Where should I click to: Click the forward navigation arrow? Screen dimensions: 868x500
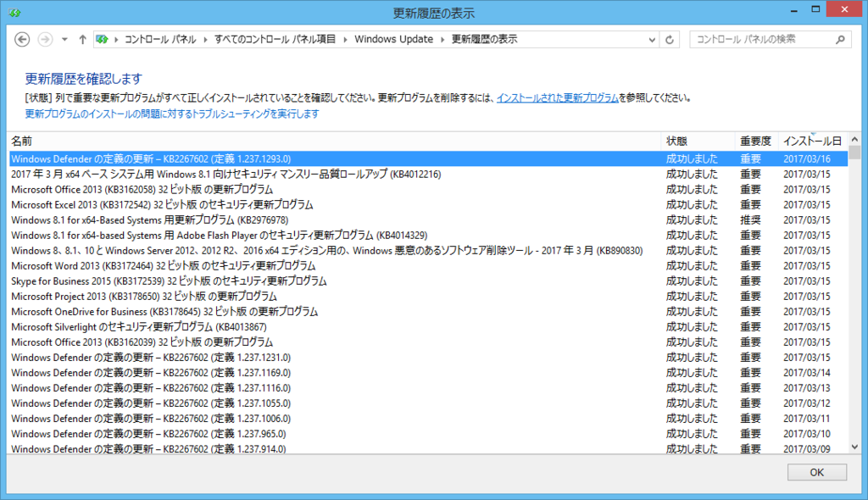pyautogui.click(x=46, y=39)
